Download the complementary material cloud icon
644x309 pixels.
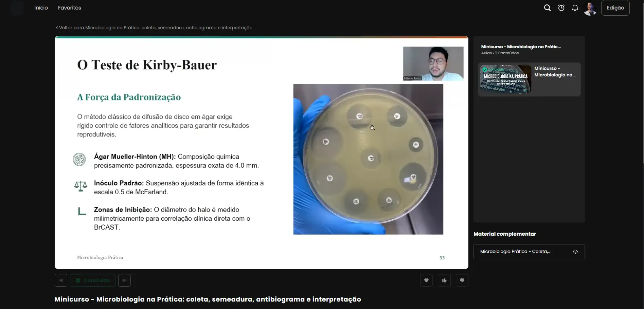point(576,252)
